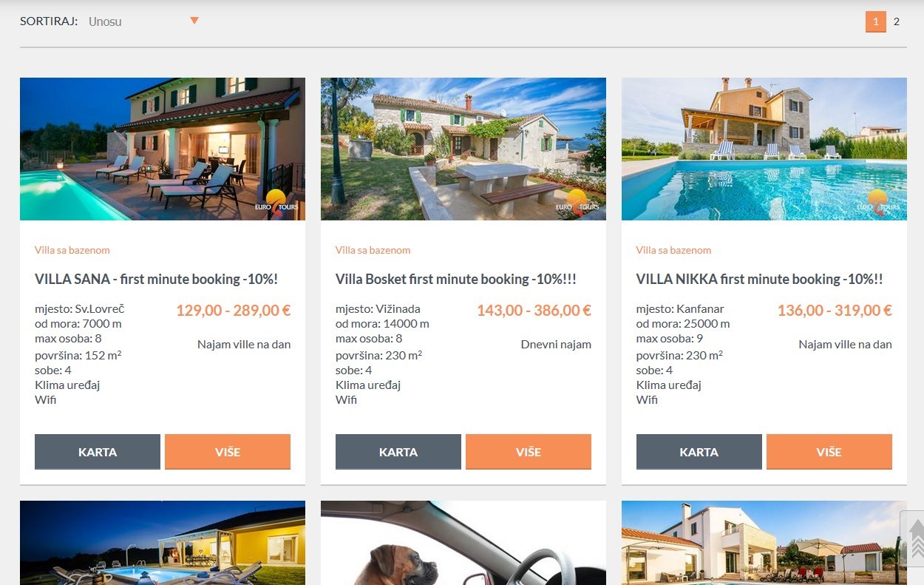The height and width of the screenshot is (585, 924).
Task: Show VILLA SANA on the map (KARTA)
Action: point(98,452)
